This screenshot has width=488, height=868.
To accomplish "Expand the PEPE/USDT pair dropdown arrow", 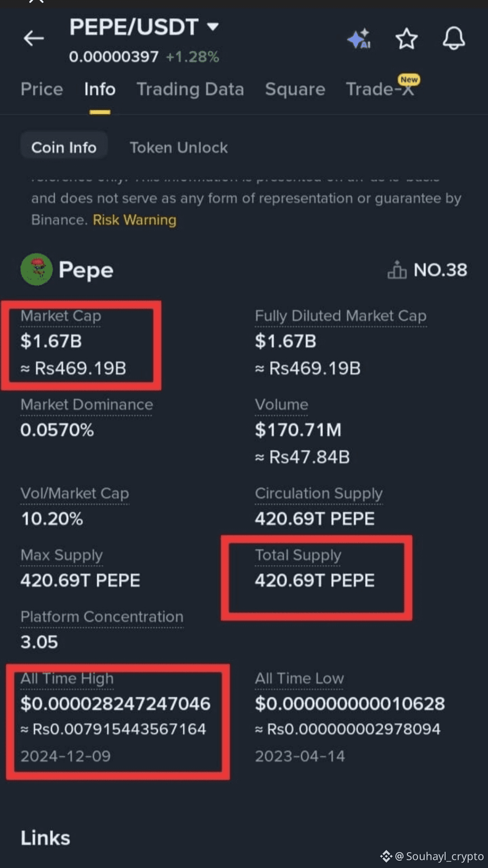I will 213,27.
